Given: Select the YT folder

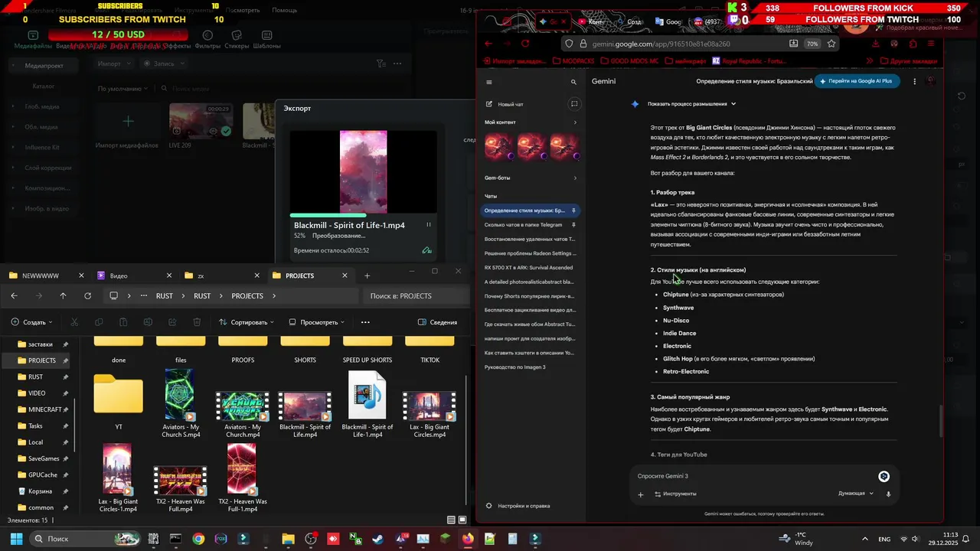Looking at the screenshot, I should click(119, 402).
